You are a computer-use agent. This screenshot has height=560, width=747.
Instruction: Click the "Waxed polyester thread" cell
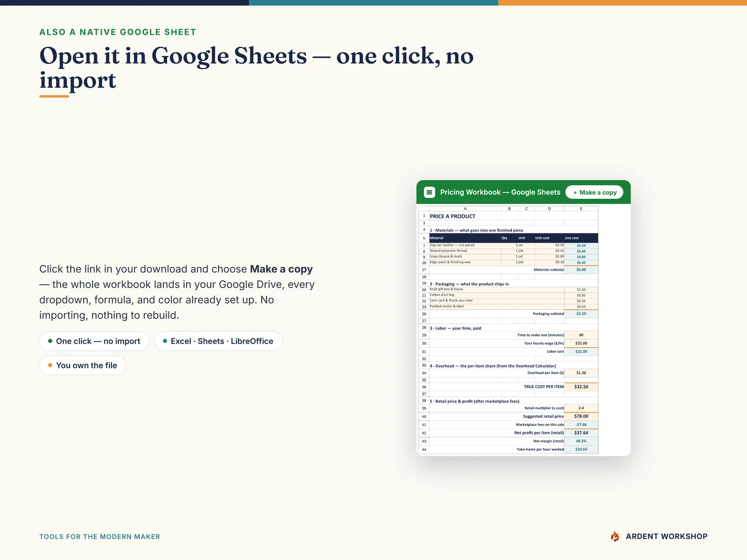pos(465,251)
